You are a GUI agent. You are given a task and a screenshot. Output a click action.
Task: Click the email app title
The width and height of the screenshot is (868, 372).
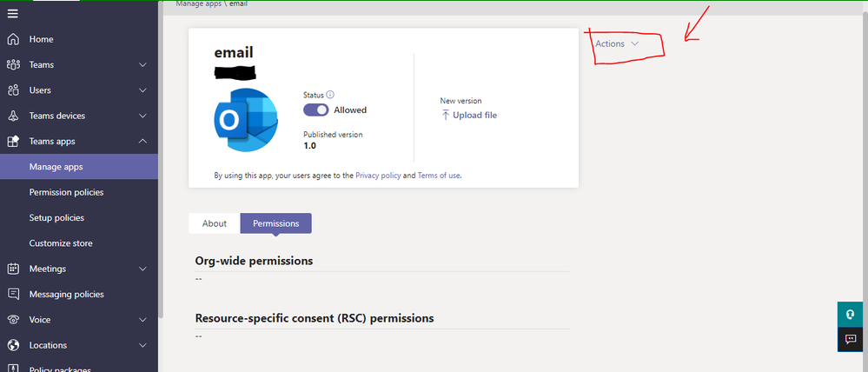click(x=234, y=53)
